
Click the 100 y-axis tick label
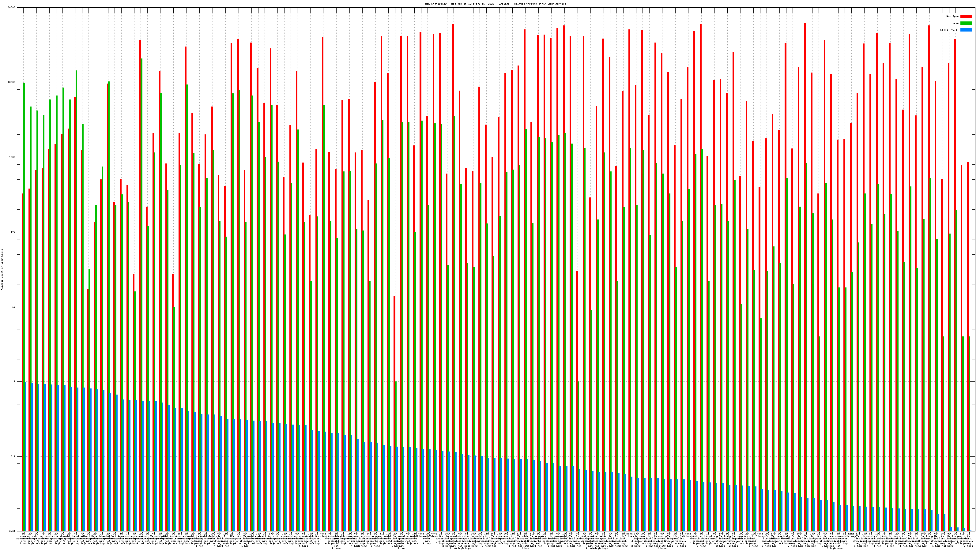tap(13, 232)
